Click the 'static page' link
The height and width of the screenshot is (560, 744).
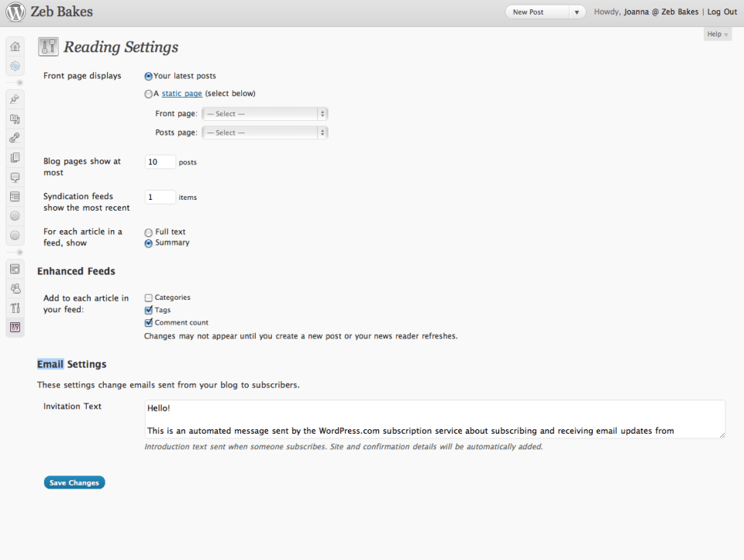(x=182, y=94)
